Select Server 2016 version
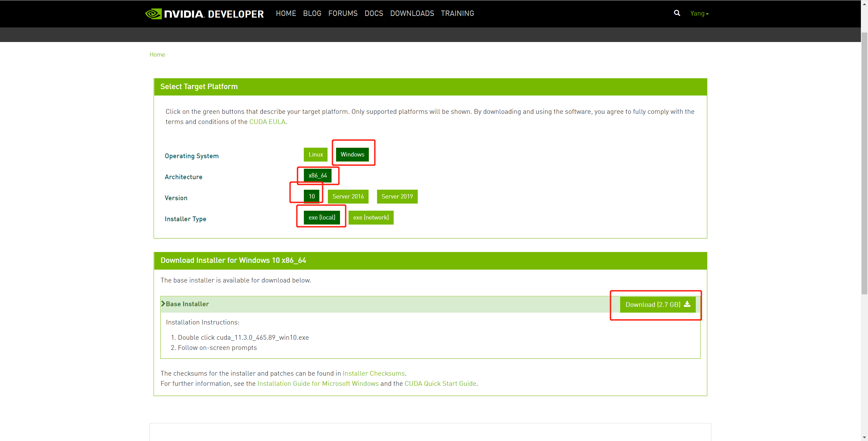868x441 pixels. 348,196
